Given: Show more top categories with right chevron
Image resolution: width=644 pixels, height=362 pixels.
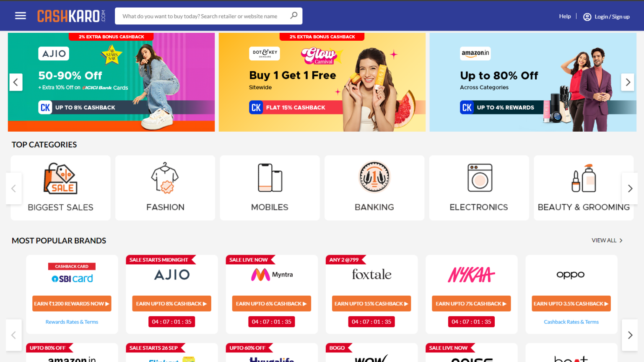Looking at the screenshot, I should point(630,188).
